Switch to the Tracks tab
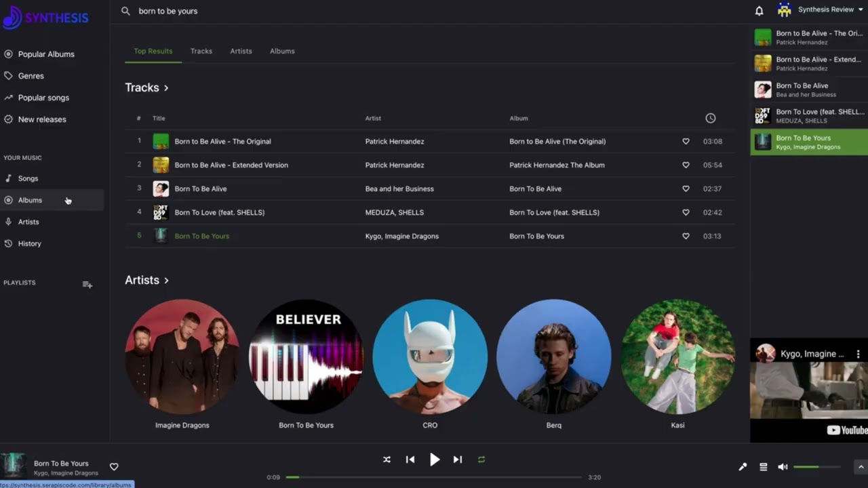868x488 pixels. click(201, 51)
